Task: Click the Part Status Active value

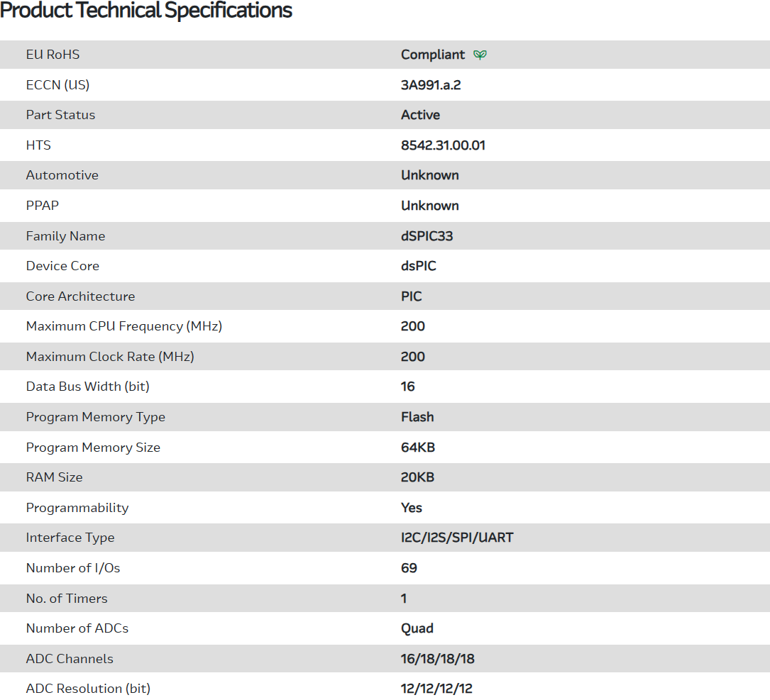Action: point(420,115)
